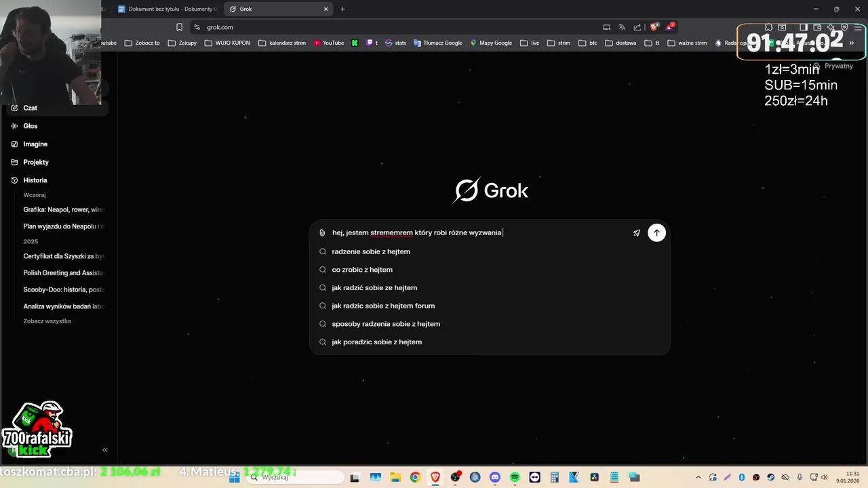Open Discord from taskbar
The width and height of the screenshot is (868, 488).
(x=495, y=477)
